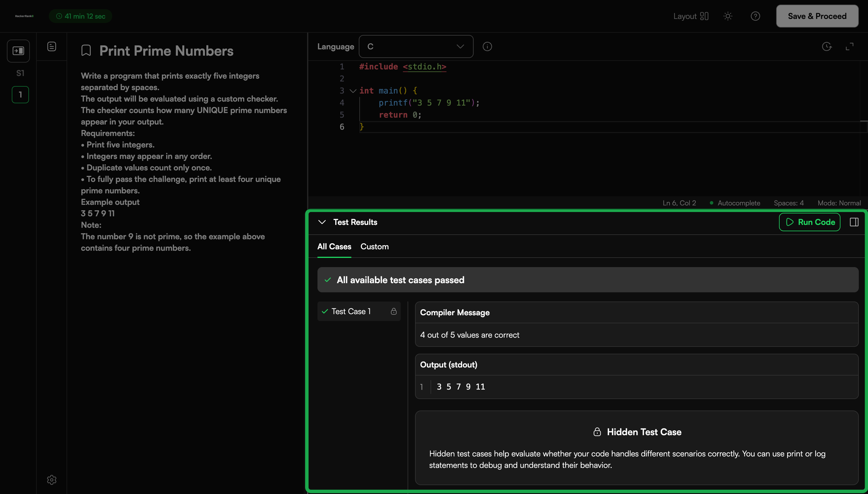Click the 4 out of 5 values message
868x494 pixels.
click(x=470, y=335)
